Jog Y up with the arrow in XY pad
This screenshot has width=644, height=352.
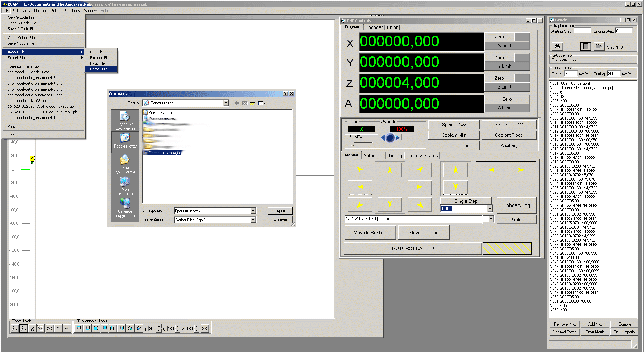coord(390,170)
